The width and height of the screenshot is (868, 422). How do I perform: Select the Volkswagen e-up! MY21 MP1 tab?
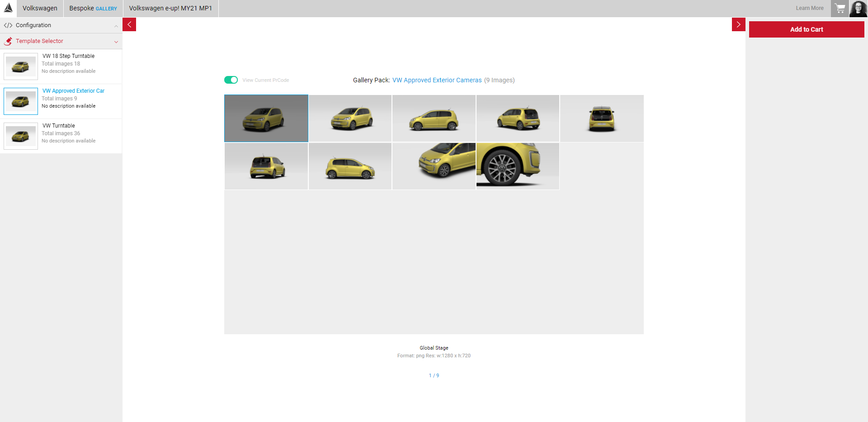[170, 8]
